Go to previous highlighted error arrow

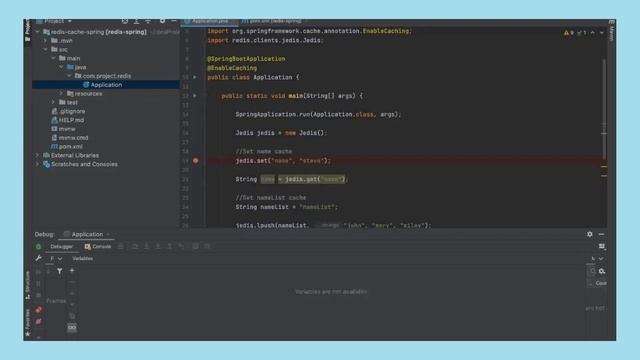pos(593,33)
